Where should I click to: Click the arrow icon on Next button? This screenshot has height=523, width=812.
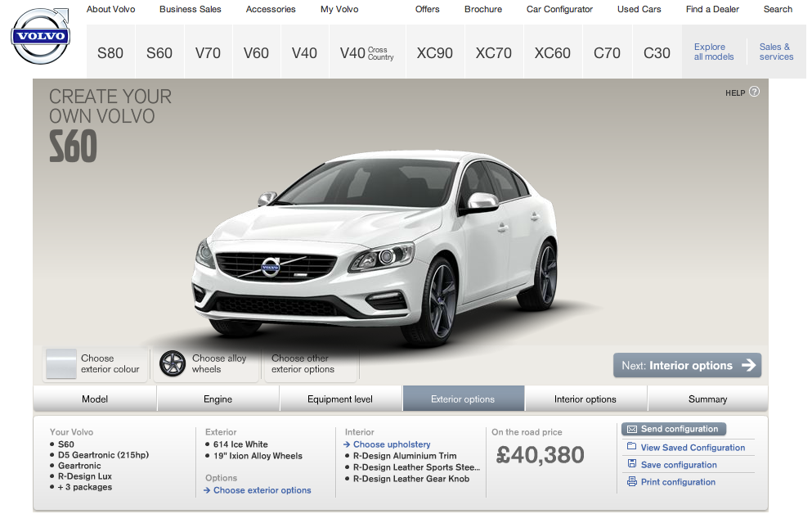(749, 365)
